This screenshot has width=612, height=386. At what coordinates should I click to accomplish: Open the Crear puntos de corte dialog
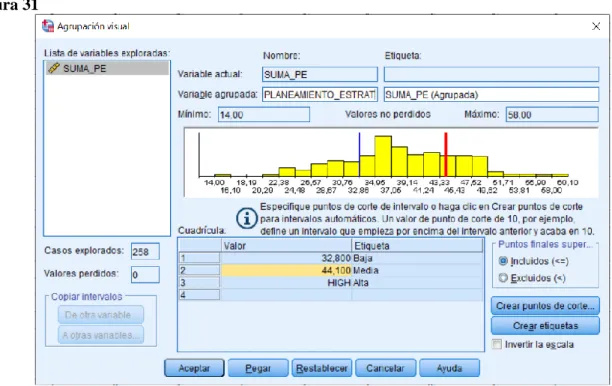click(x=545, y=306)
